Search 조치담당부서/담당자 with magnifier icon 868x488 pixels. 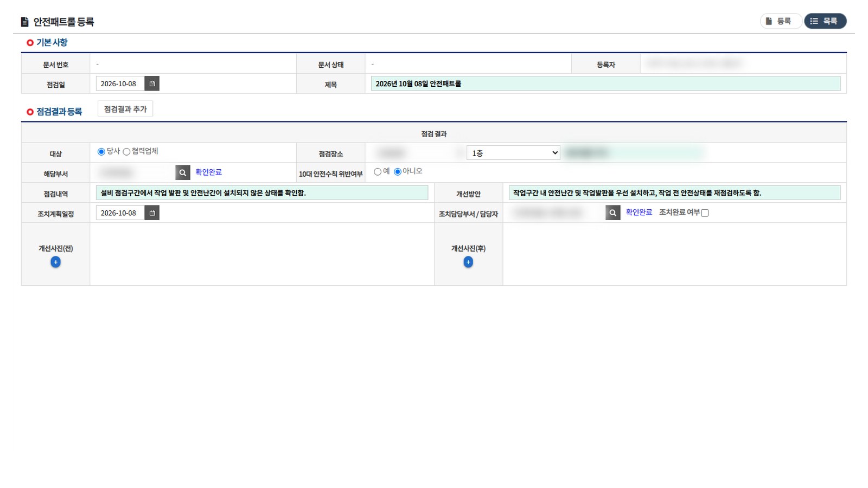(612, 213)
